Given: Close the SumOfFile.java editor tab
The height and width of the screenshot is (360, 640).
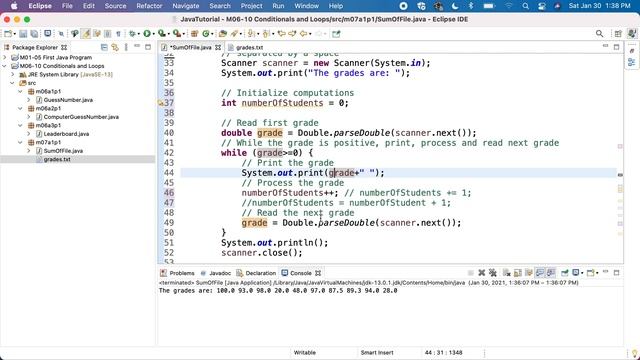Looking at the screenshot, I should (218, 47).
